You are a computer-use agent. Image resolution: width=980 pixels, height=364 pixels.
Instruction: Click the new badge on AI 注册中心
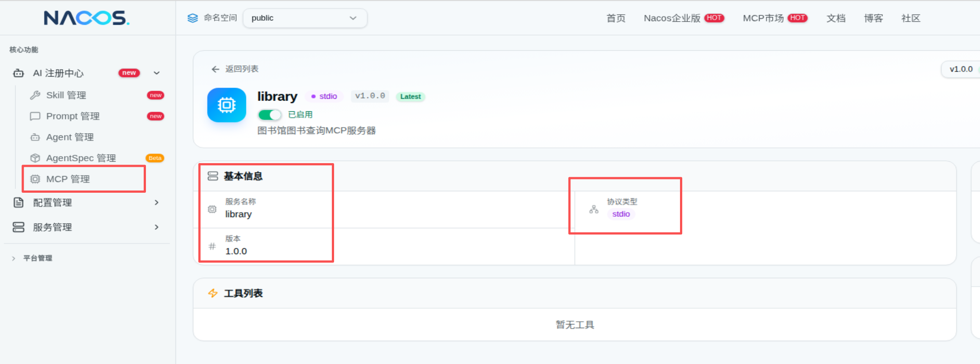129,73
